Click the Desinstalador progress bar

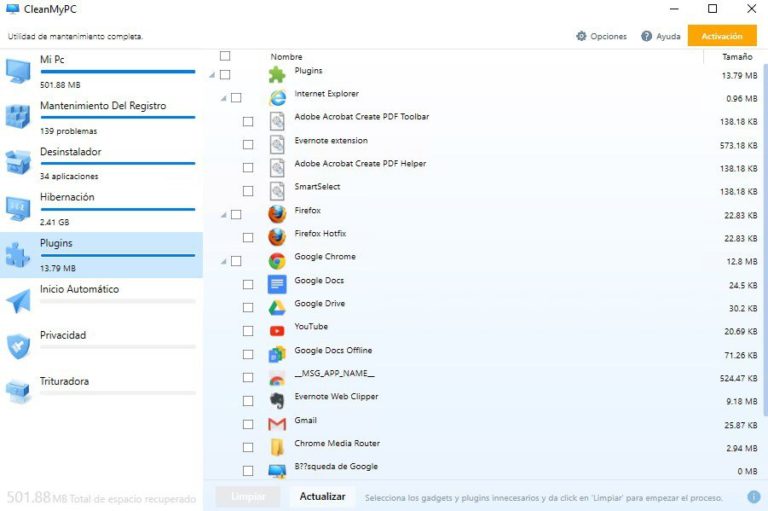pyautogui.click(x=118, y=163)
